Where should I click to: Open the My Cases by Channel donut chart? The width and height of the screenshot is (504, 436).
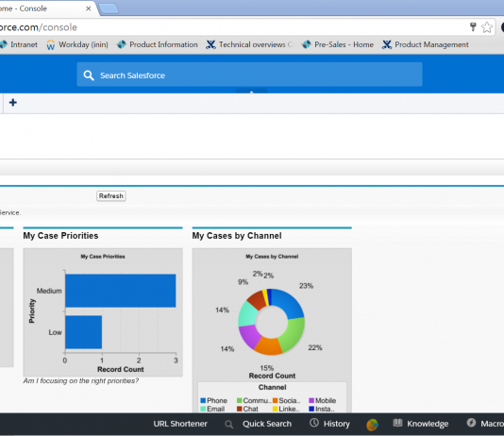click(272, 322)
